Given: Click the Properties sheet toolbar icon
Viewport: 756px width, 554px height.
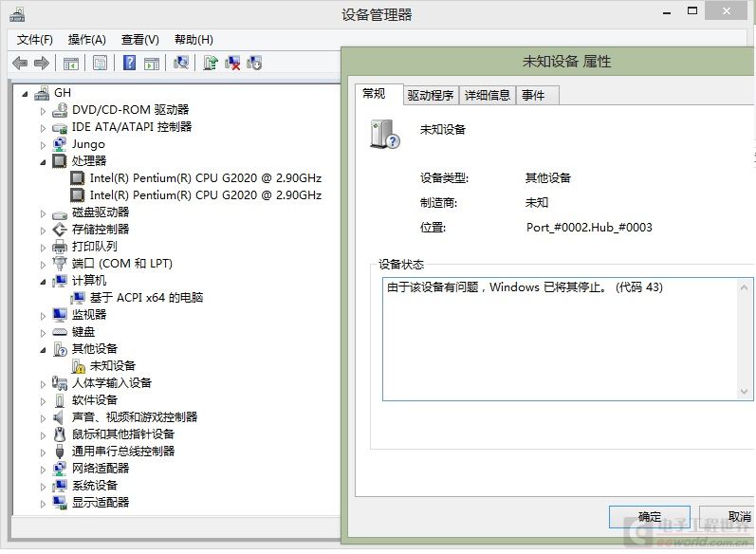Looking at the screenshot, I should click(100, 63).
